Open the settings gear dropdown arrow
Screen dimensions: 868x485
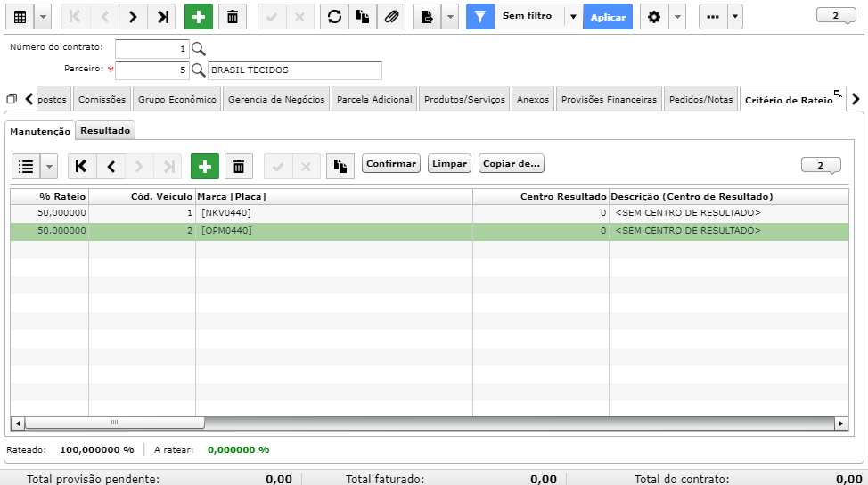tap(677, 17)
